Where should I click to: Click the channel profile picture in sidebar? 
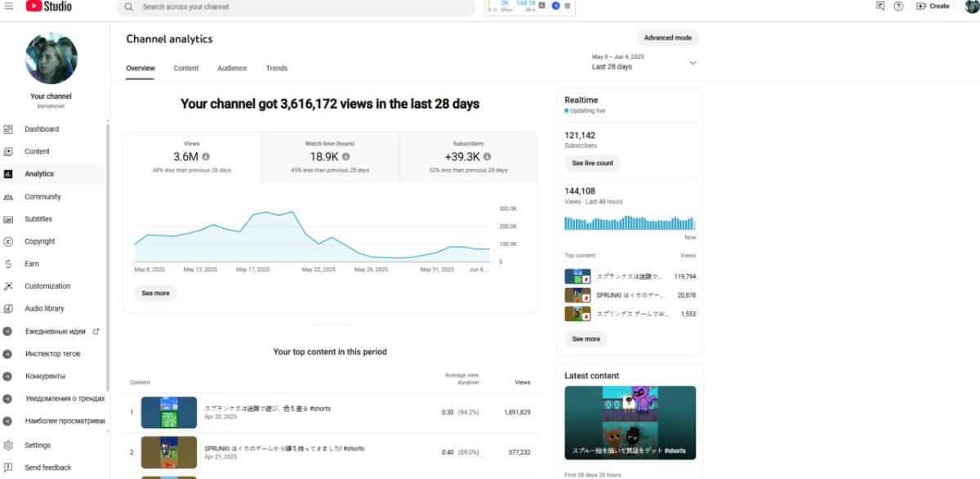51,59
